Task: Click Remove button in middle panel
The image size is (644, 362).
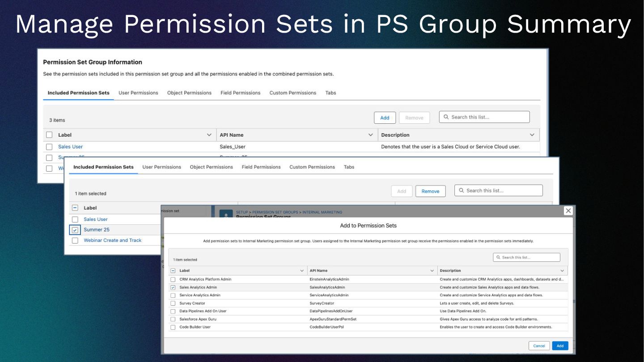Action: (430, 191)
